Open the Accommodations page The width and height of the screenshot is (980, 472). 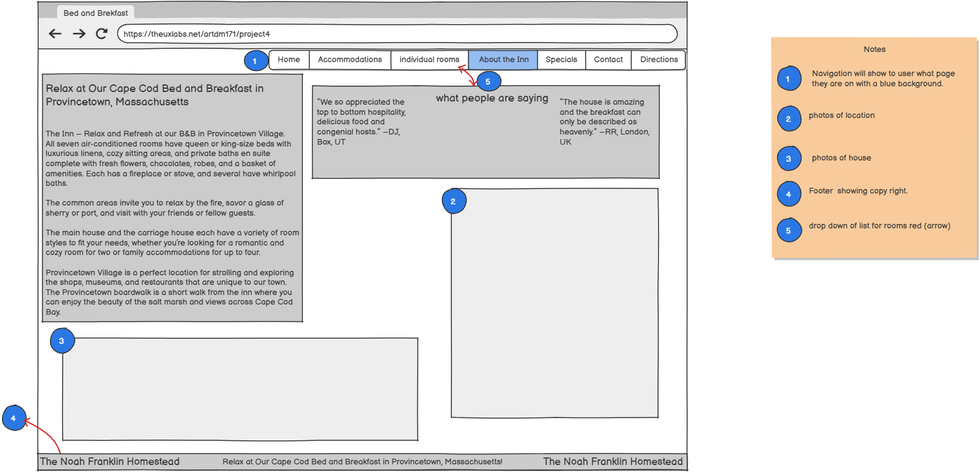coord(350,60)
